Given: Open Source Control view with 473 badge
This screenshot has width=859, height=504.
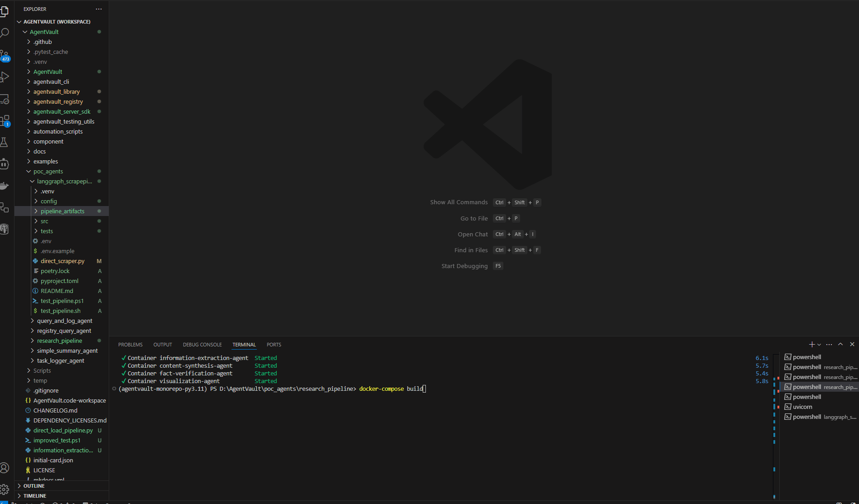Looking at the screenshot, I should [x=5, y=55].
